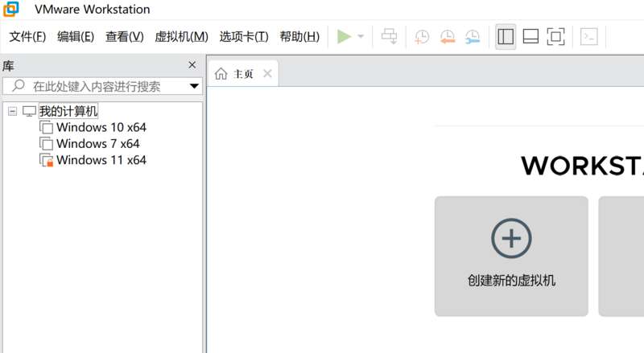This screenshot has height=353, width=644.
Task: Click the 我的计算机 monitor icon
Action: point(29,111)
